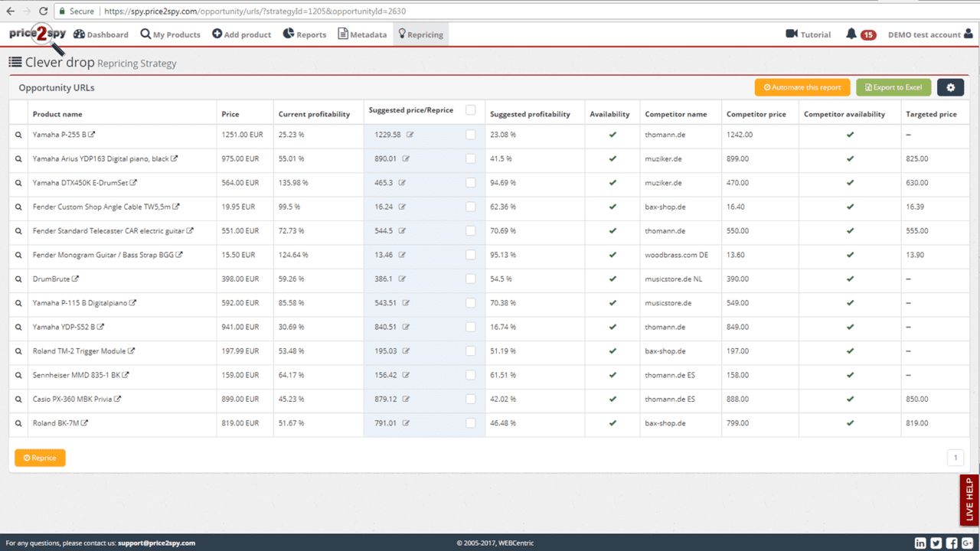The image size is (980, 551).
Task: Click the Twitter icon in footer
Action: (x=936, y=543)
